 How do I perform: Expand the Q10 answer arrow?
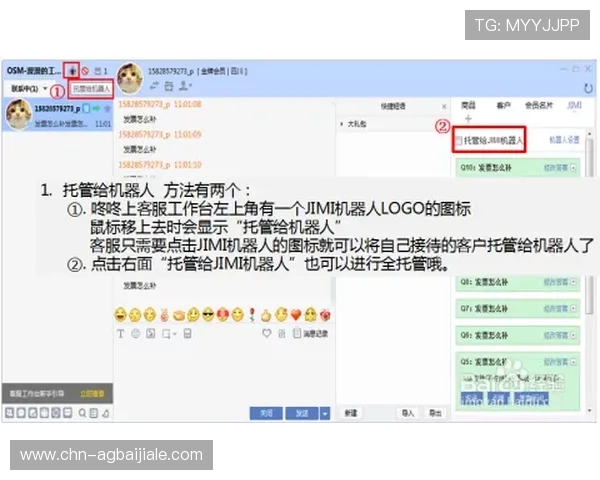(x=573, y=168)
